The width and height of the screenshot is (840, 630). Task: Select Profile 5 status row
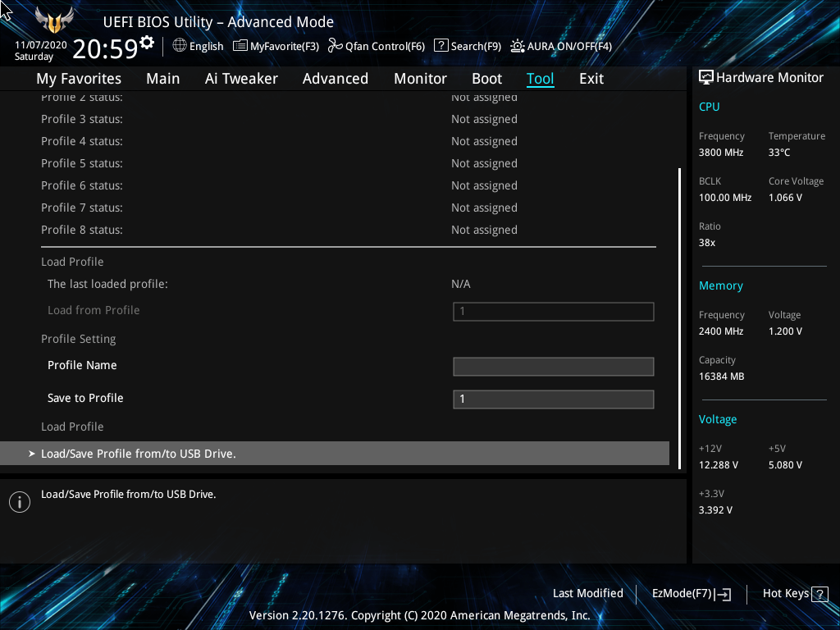348,163
